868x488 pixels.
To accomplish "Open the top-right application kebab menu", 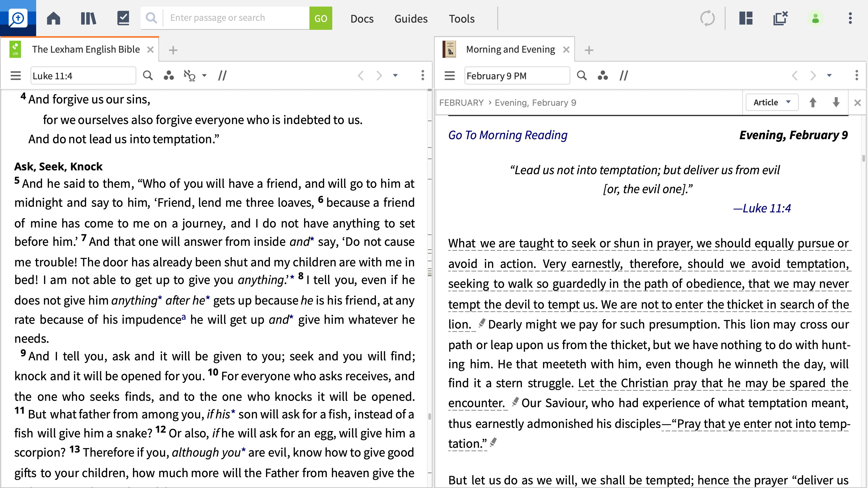I will 850,18.
